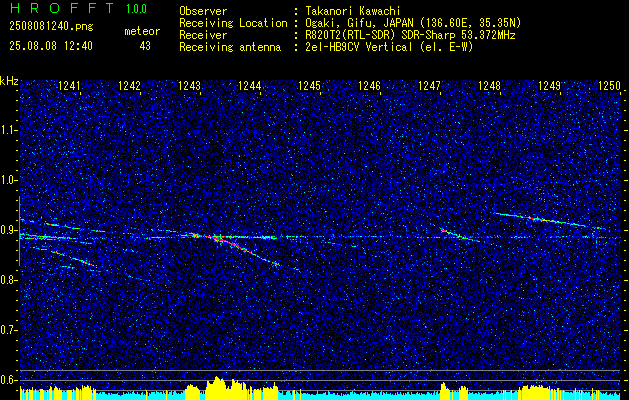Image resolution: width=629 pixels, height=400 pixels.
Task: Click the Receiver label
Action: [203, 35]
